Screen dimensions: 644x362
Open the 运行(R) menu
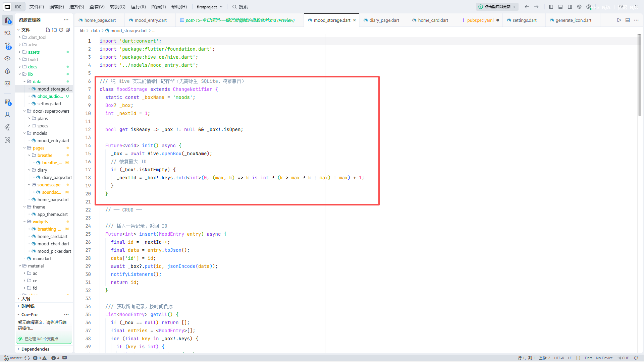pyautogui.click(x=138, y=7)
